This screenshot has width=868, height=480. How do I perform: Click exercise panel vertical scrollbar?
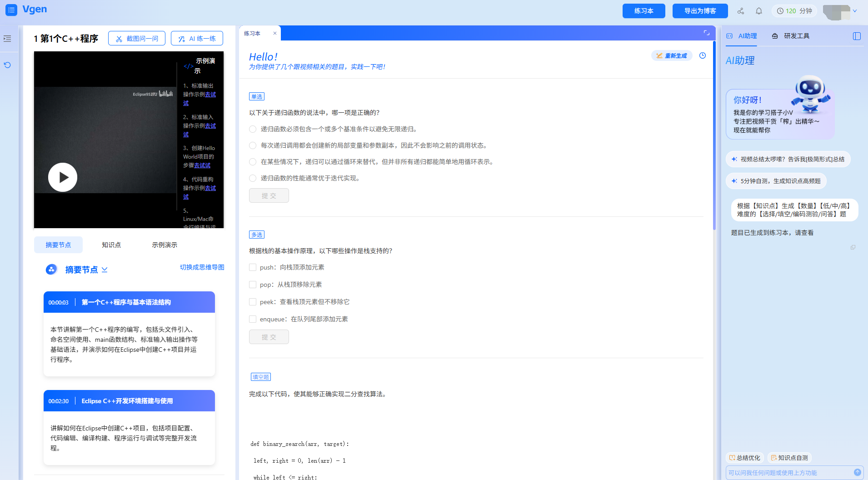coord(714,135)
